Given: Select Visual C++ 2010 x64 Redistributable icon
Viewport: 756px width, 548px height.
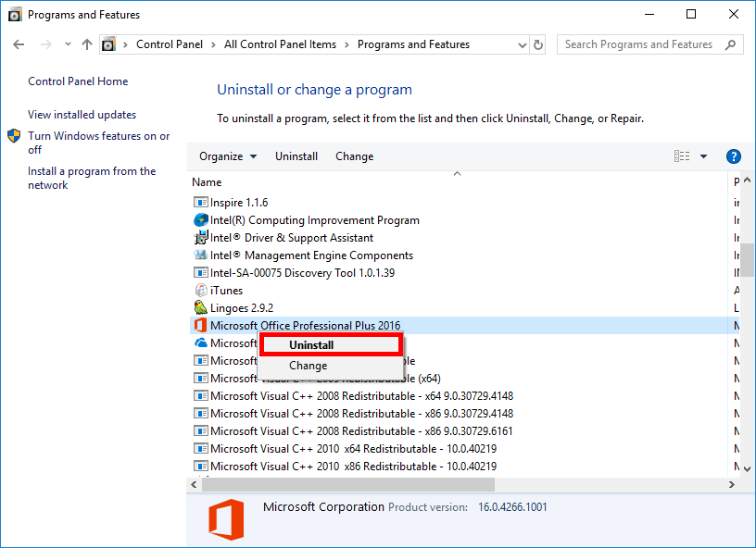Looking at the screenshot, I should (200, 448).
